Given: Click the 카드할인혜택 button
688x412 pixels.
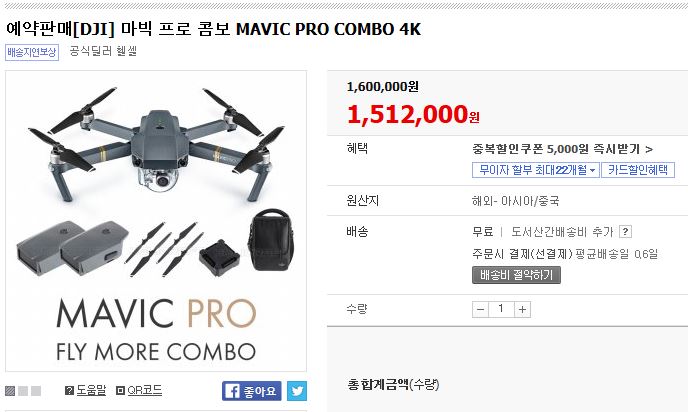Looking at the screenshot, I should [638, 170].
